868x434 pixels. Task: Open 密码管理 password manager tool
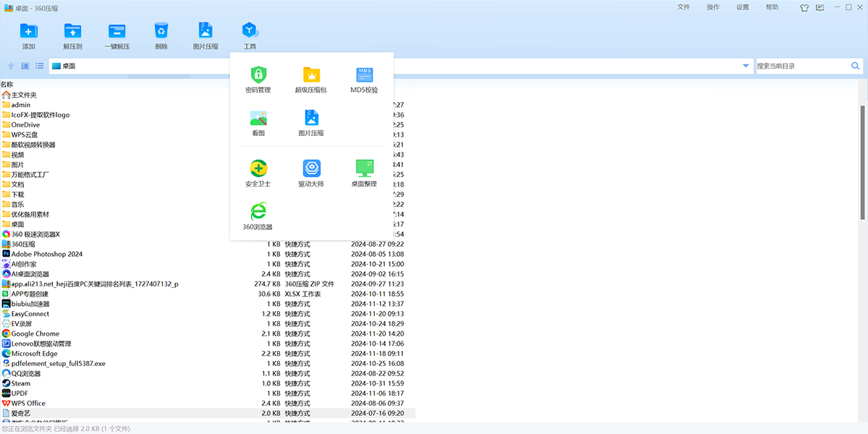click(x=258, y=80)
